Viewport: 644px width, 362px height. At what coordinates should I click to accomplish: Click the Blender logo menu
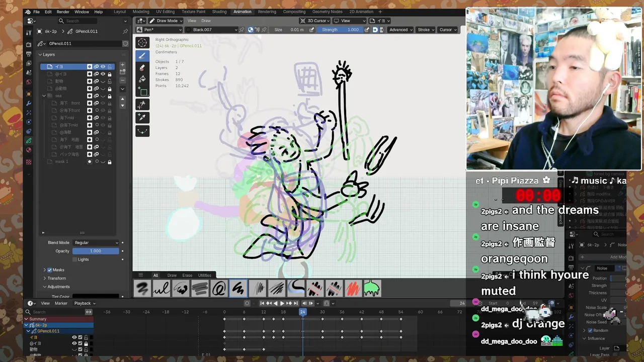[28, 12]
